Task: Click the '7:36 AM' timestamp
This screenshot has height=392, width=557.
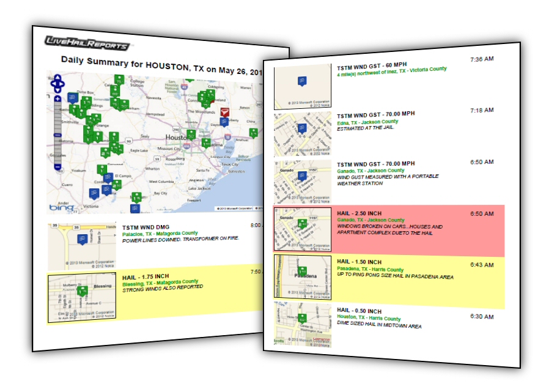Action: 482,59
